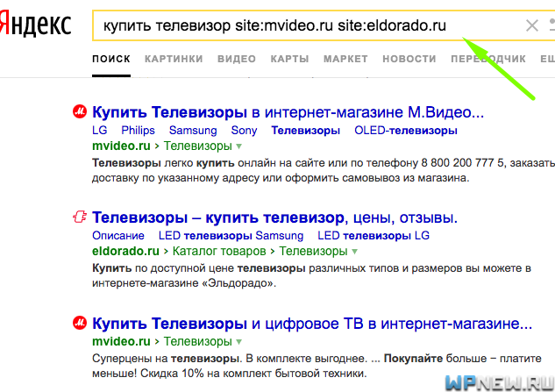The height and width of the screenshot is (392, 555).
Task: Expand dropdown arrow of first mvideo.ru result
Action: click(238, 146)
